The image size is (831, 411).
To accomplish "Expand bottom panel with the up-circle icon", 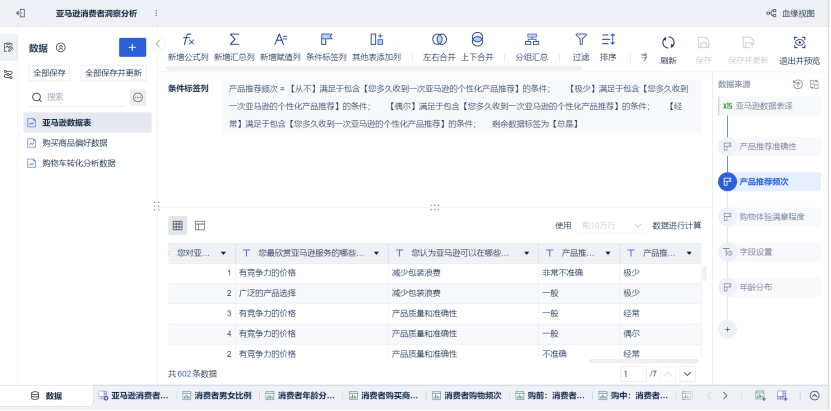I will 815,395.
